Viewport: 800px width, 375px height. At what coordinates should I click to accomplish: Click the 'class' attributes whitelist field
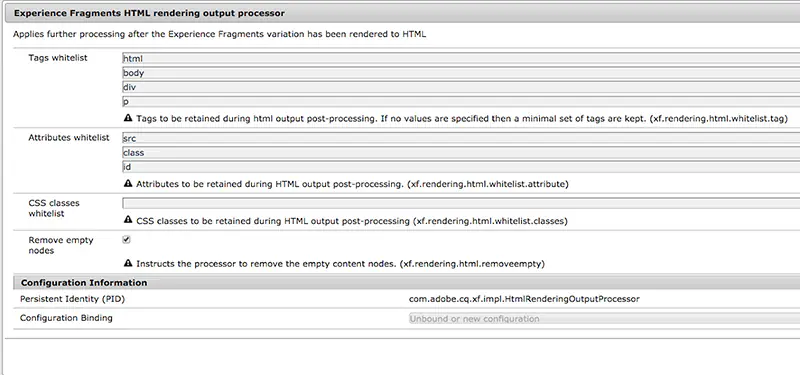[461, 153]
